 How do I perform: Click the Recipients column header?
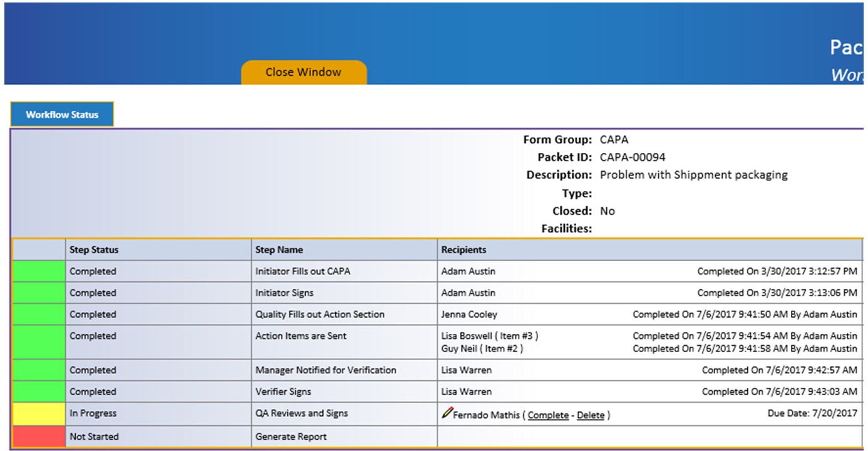tap(463, 249)
